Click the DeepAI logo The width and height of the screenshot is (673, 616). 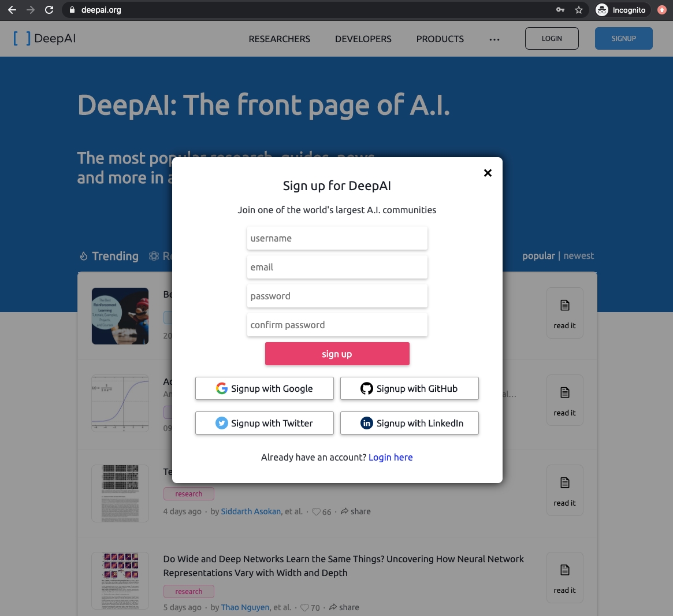tap(44, 39)
